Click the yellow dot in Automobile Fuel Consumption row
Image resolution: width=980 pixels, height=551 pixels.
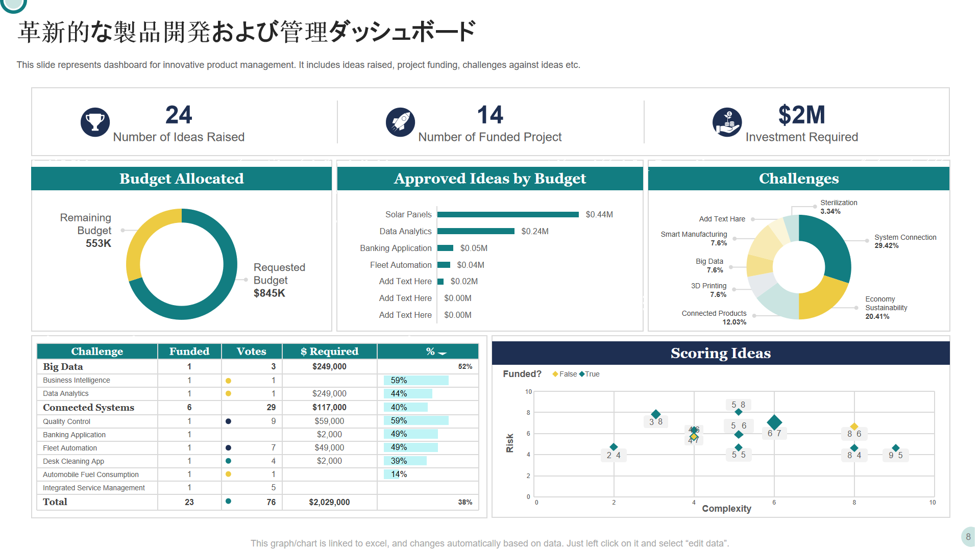tap(228, 474)
